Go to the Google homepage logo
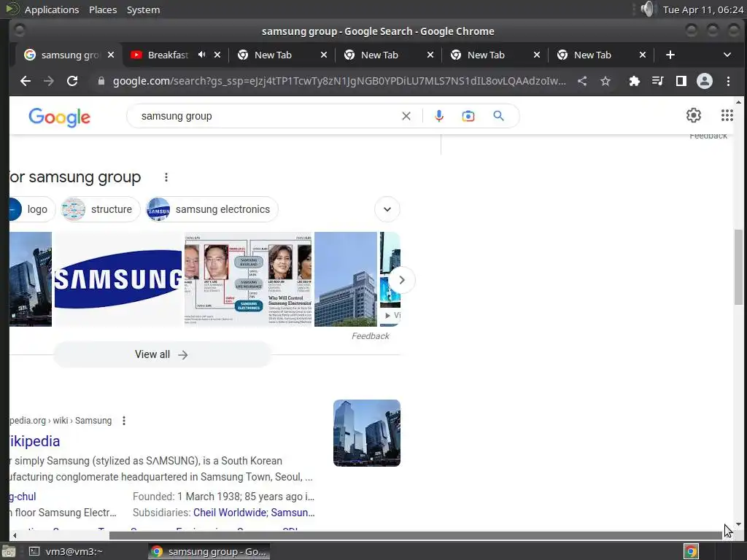This screenshot has width=747, height=560. [x=59, y=117]
